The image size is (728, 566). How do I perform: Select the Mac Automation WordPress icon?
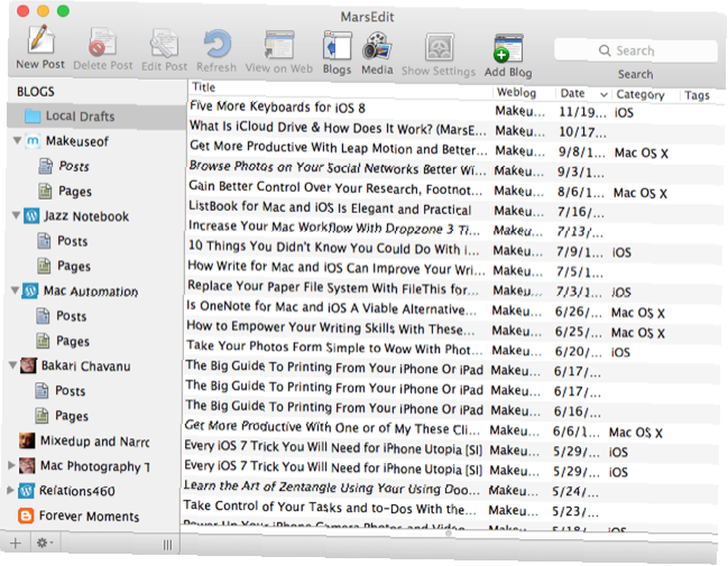click(30, 291)
